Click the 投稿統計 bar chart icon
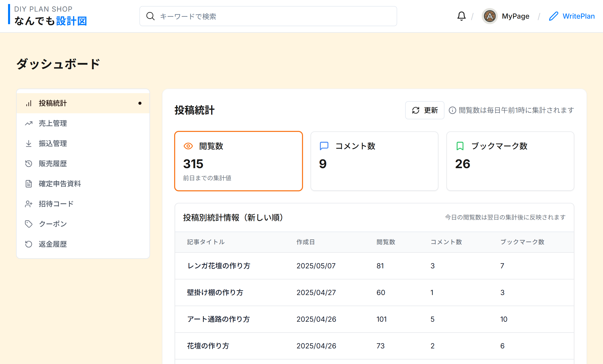 coord(29,103)
